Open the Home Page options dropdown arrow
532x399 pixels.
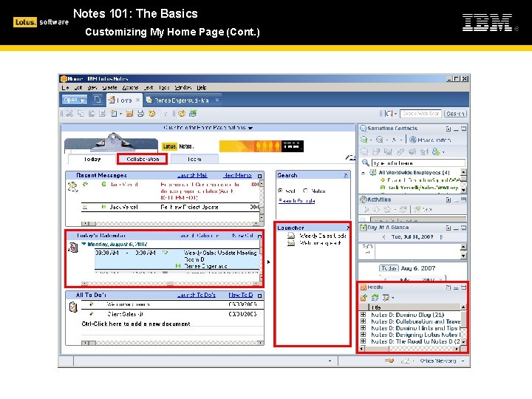point(250,129)
